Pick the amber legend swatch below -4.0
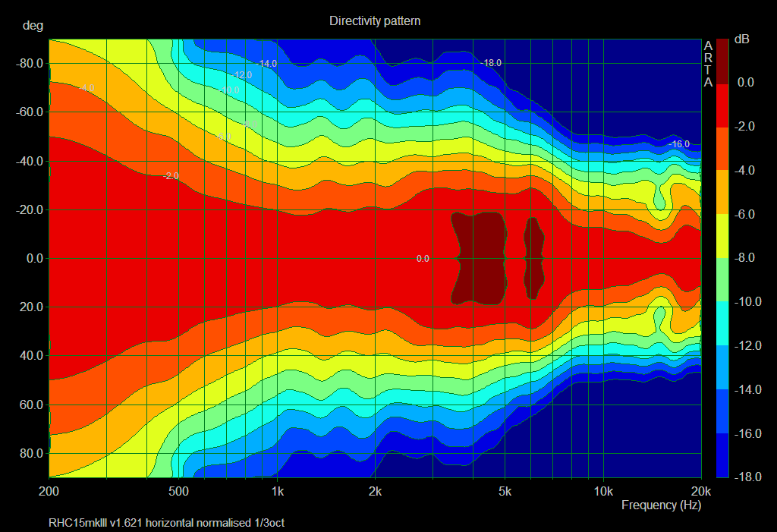Screen dimensions: 777x532 722,192
